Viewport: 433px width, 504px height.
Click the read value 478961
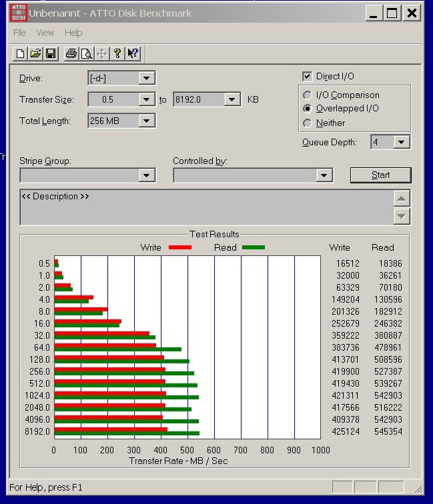pos(388,347)
